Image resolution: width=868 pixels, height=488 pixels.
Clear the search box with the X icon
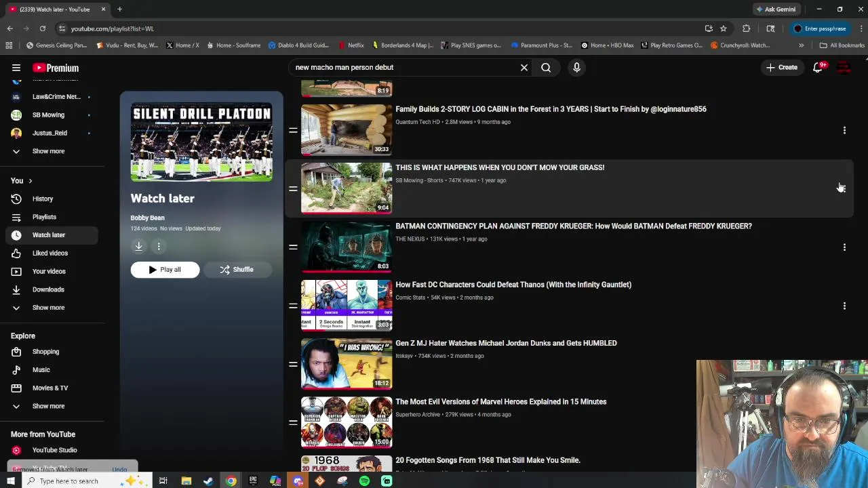click(x=524, y=67)
